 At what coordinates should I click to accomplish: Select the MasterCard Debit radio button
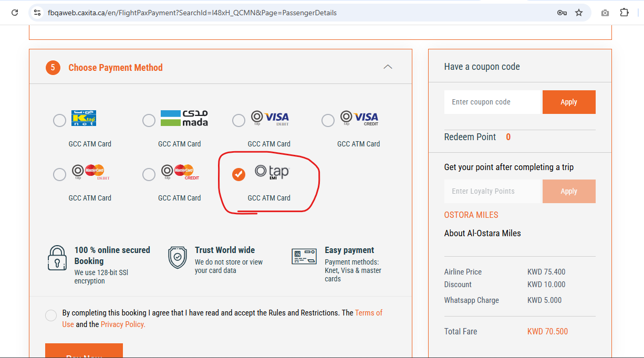[x=59, y=174]
